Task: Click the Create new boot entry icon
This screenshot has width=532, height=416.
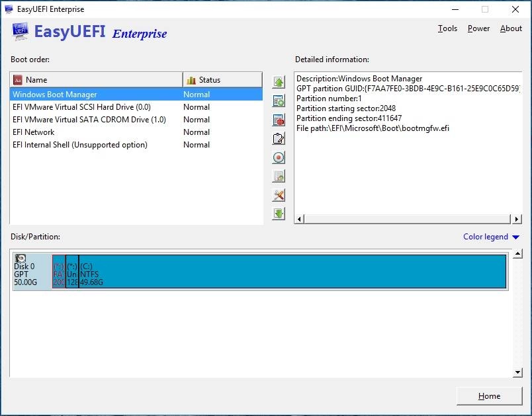Action: coord(279,101)
